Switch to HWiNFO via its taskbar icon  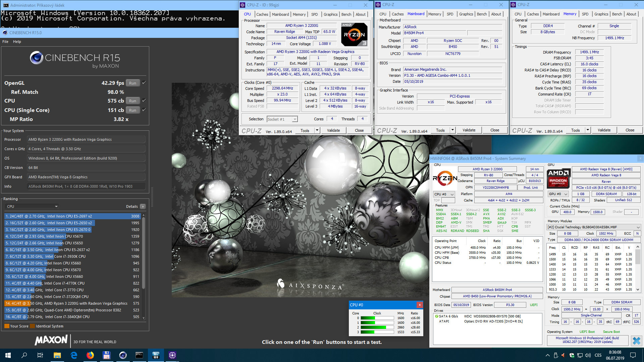pyautogui.click(x=156, y=355)
